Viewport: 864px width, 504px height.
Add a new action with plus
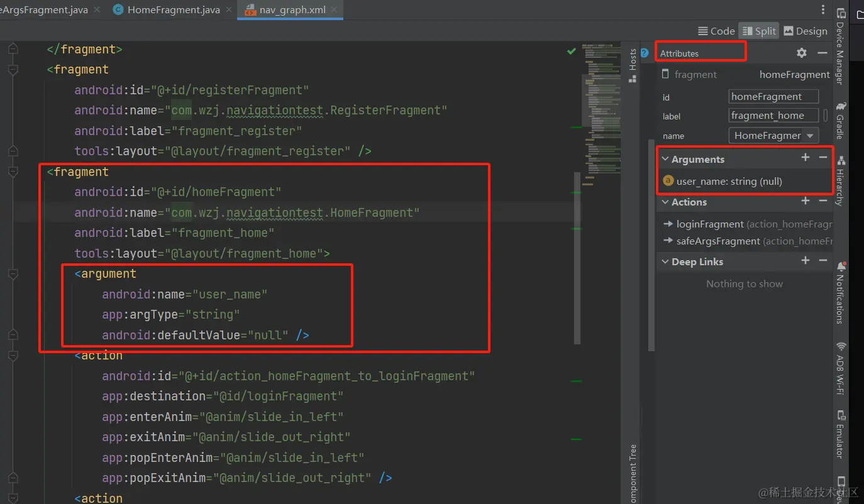[806, 201]
